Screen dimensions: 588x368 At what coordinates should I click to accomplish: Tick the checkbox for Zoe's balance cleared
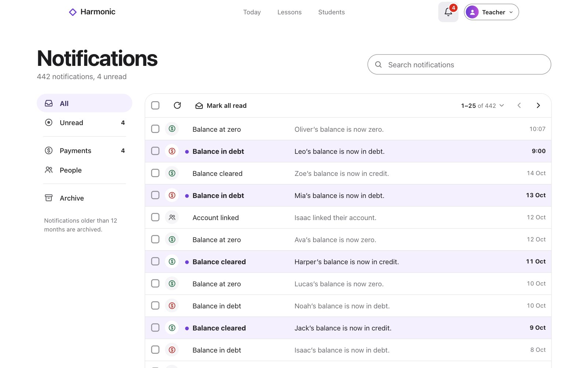(155, 173)
